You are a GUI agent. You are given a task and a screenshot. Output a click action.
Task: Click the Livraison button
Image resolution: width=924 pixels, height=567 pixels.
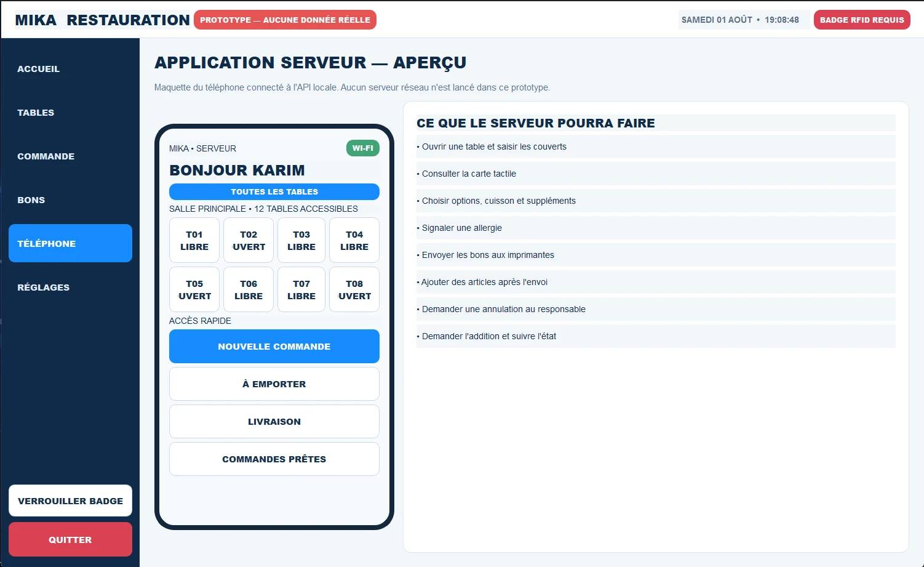[x=274, y=421]
